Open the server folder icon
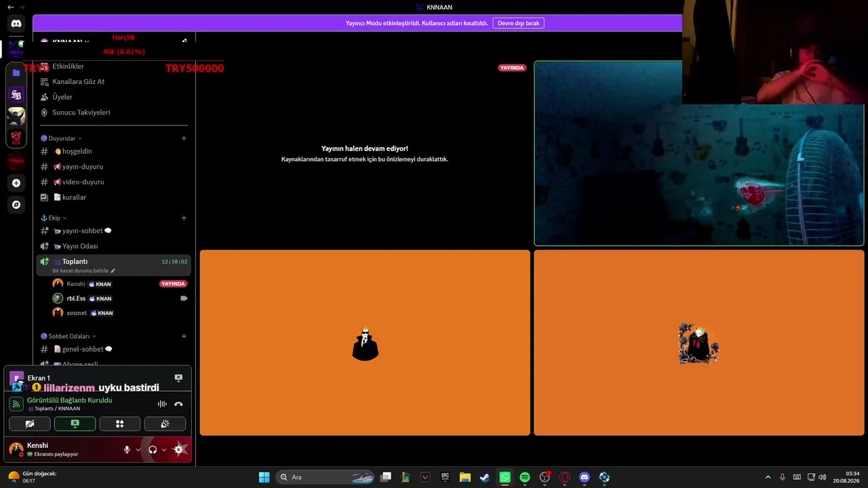Image resolution: width=868 pixels, height=488 pixels. [x=16, y=73]
